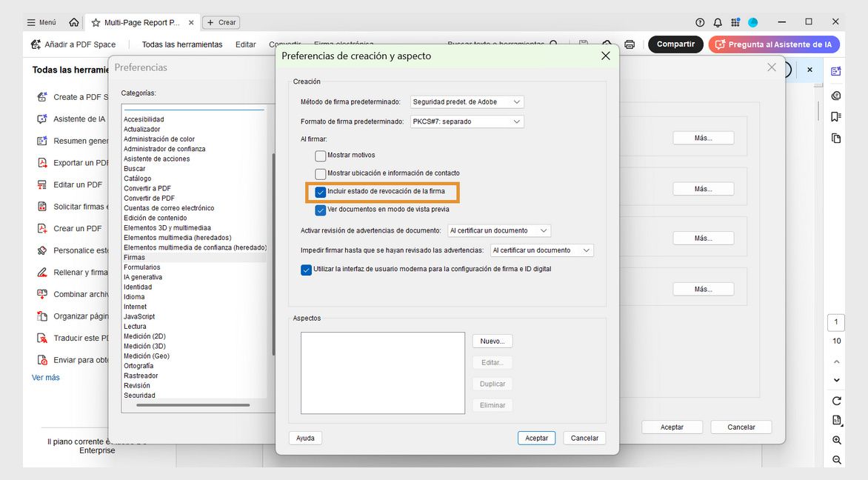Open Crear un PDF tool
The width and height of the screenshot is (868, 480).
70,229
